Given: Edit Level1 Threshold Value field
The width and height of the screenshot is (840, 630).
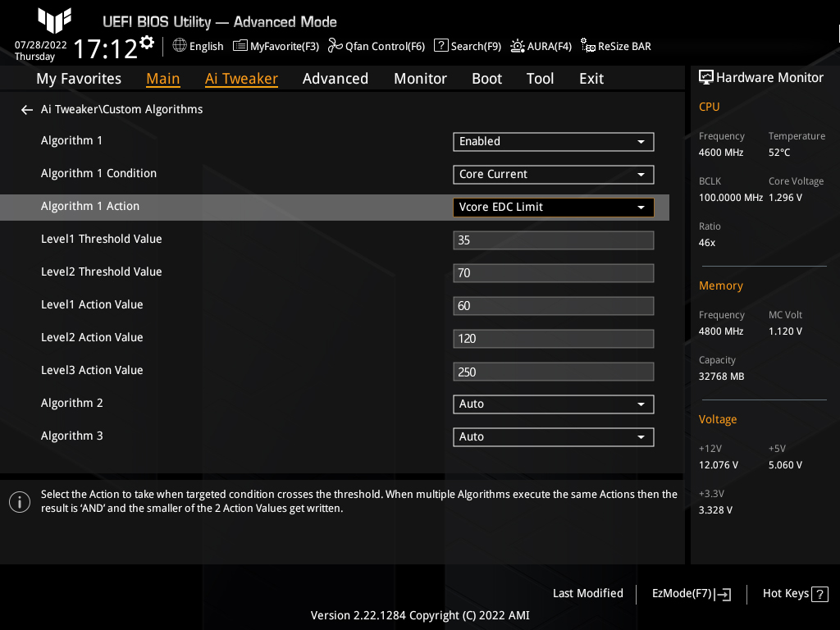Looking at the screenshot, I should pos(554,240).
